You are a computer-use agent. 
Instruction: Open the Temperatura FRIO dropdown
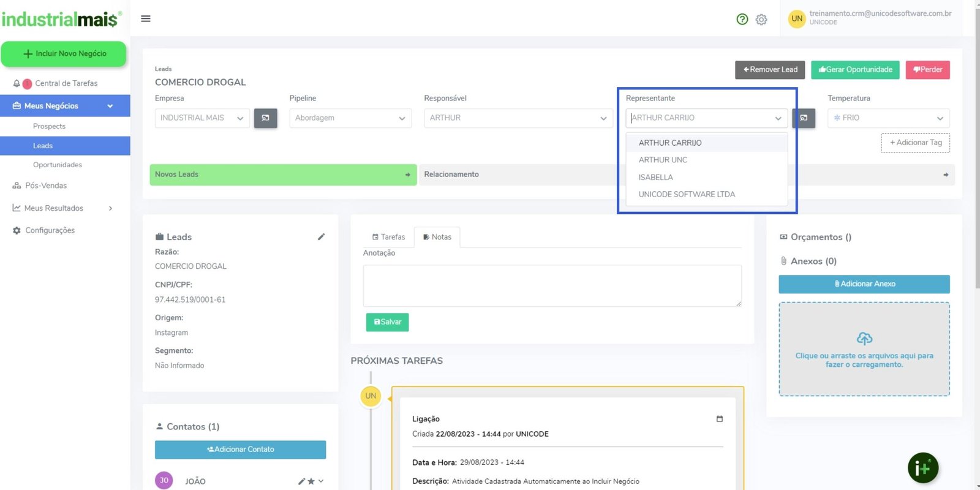[x=888, y=118]
